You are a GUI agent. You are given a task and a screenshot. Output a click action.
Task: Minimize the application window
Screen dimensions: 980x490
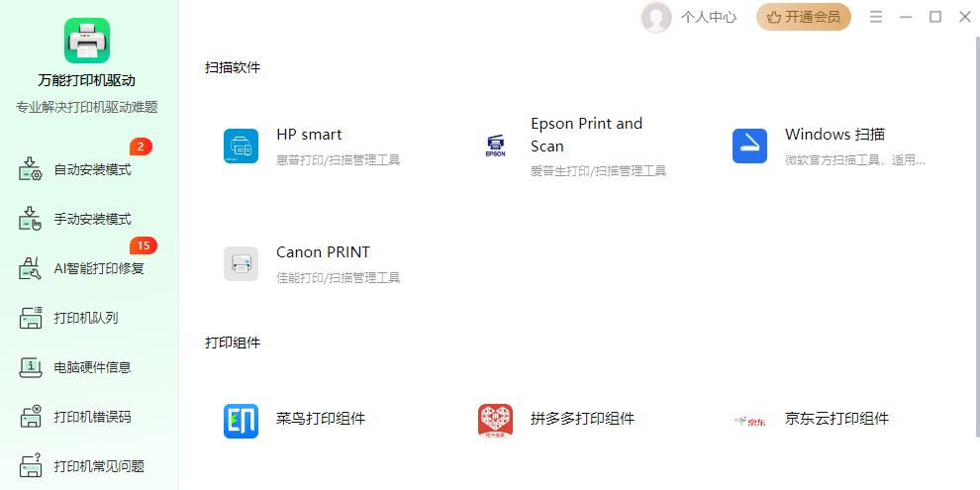point(906,17)
